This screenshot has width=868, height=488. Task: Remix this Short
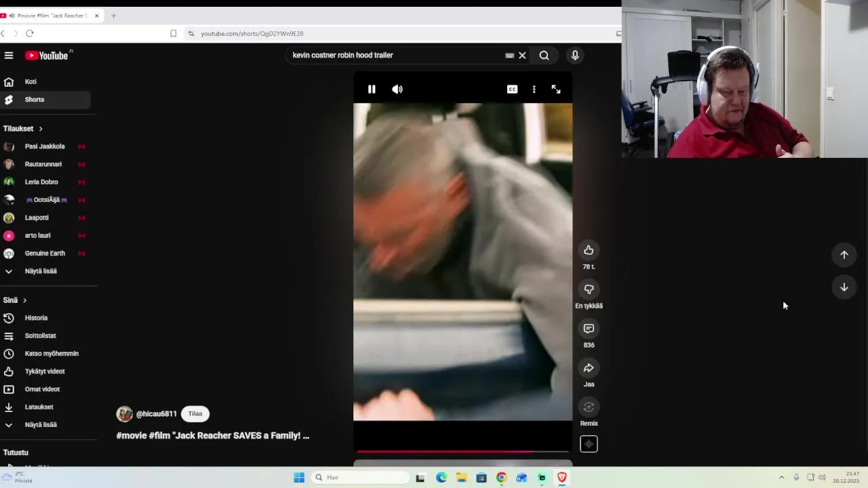pyautogui.click(x=589, y=407)
